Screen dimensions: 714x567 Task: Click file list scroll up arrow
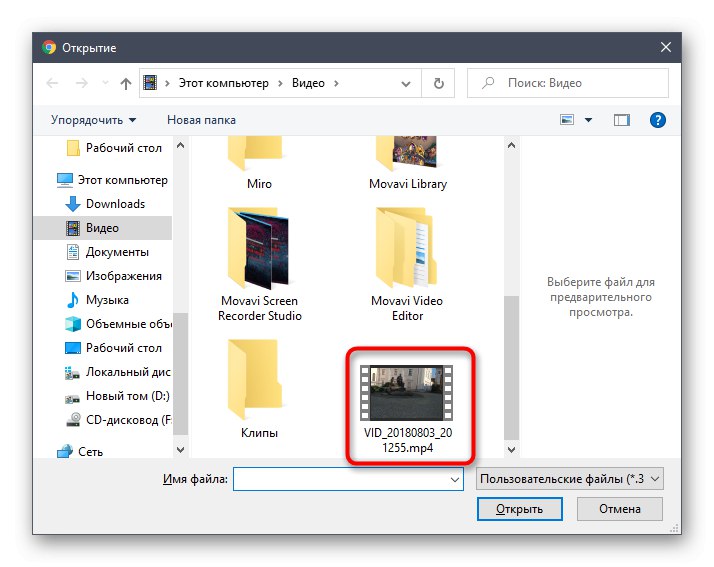pos(511,145)
